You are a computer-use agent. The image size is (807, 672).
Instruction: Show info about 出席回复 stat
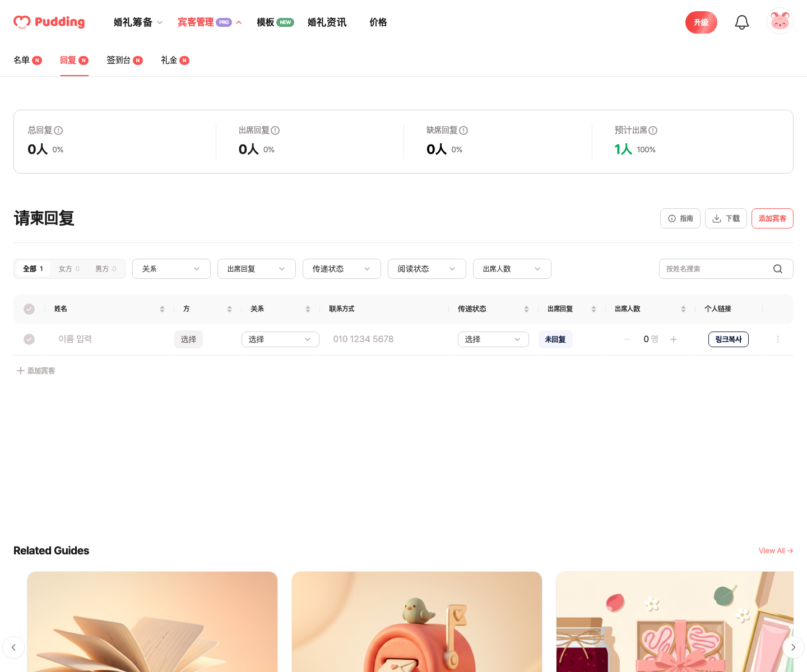tap(275, 130)
